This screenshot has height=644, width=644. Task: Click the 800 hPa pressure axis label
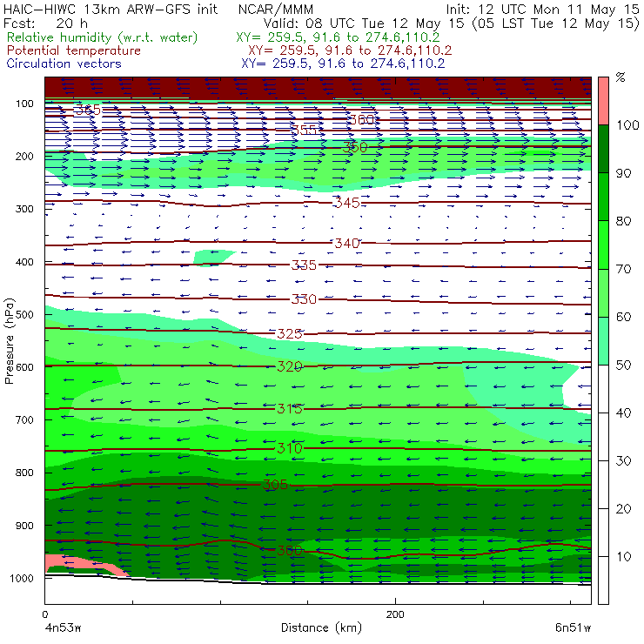(x=24, y=473)
